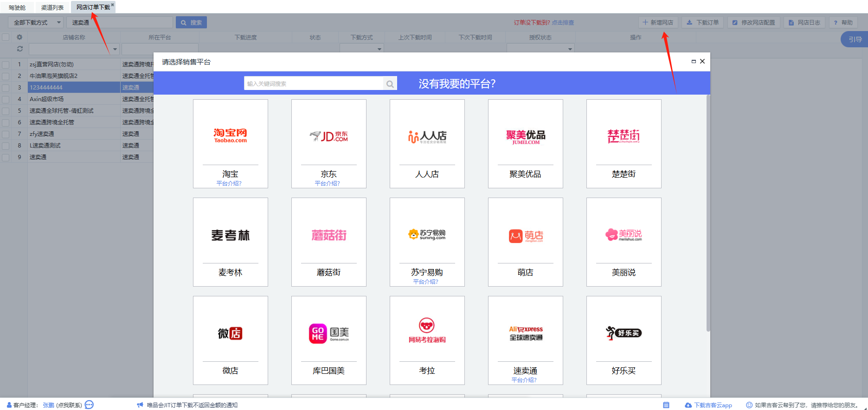Choose the 人人店 platform logo
This screenshot has height=410, width=868.
[x=427, y=136]
